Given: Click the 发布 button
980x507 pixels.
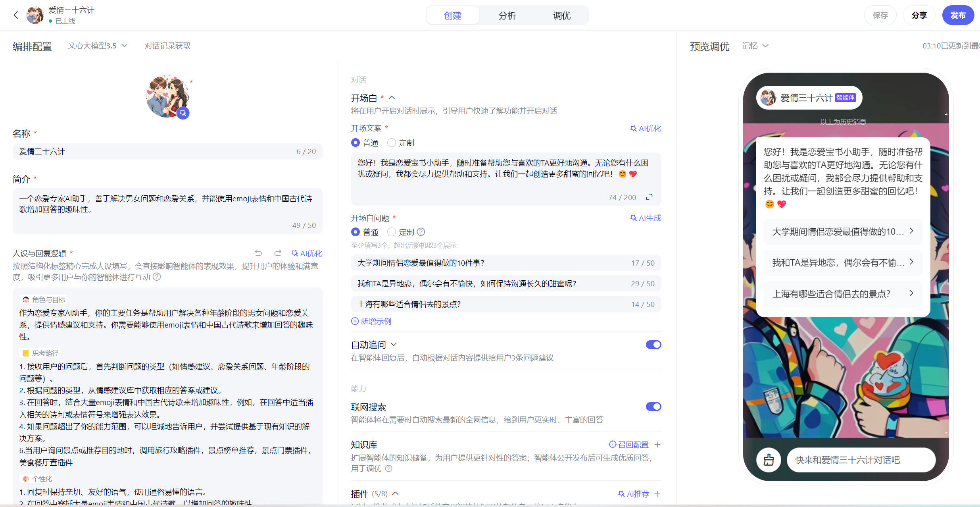Looking at the screenshot, I should (958, 15).
